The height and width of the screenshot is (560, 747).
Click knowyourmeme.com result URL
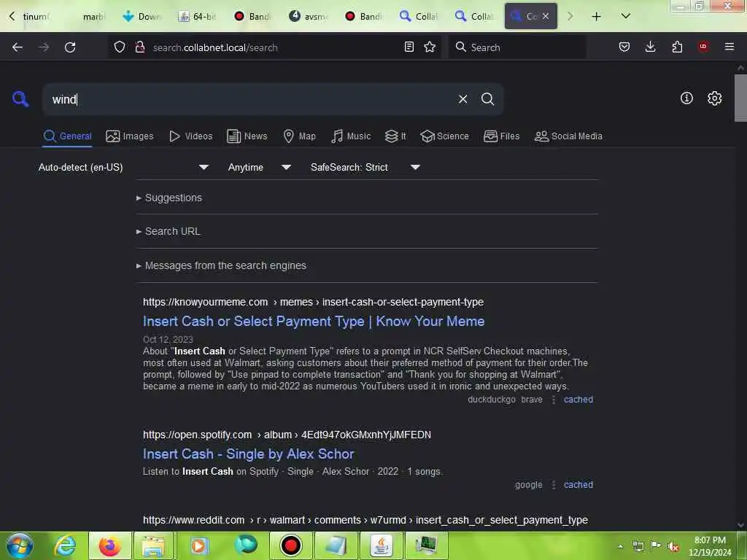[313, 302]
